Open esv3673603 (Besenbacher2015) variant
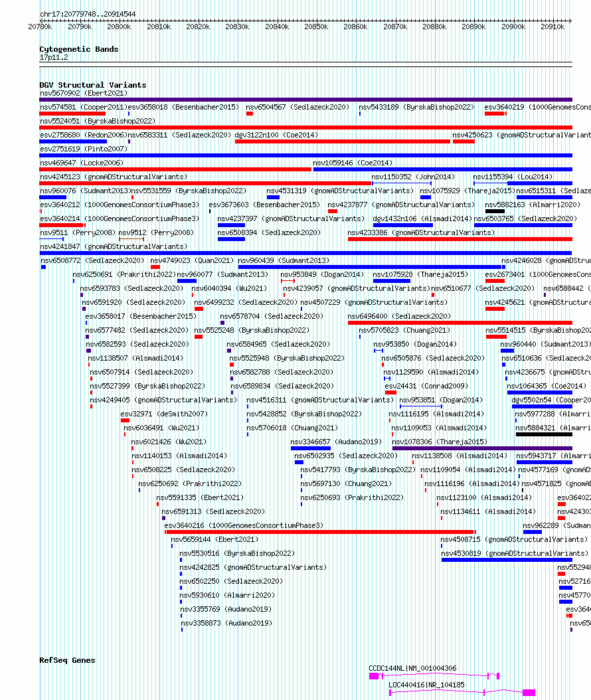This screenshot has height=700, width=591. pos(264,205)
